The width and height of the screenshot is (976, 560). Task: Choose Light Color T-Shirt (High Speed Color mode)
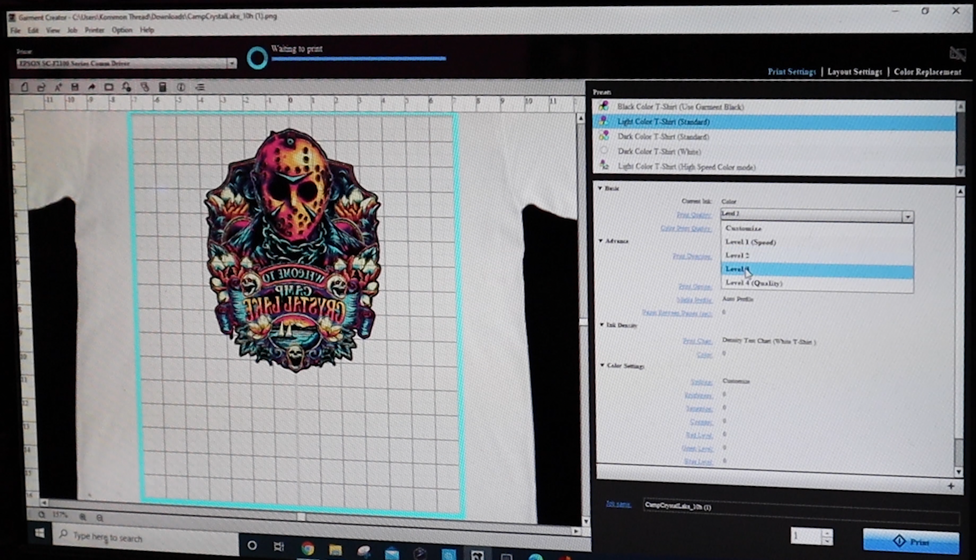[x=686, y=167]
